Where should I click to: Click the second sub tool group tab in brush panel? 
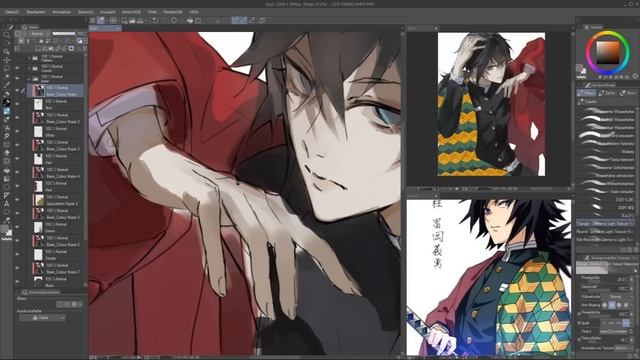click(x=607, y=93)
